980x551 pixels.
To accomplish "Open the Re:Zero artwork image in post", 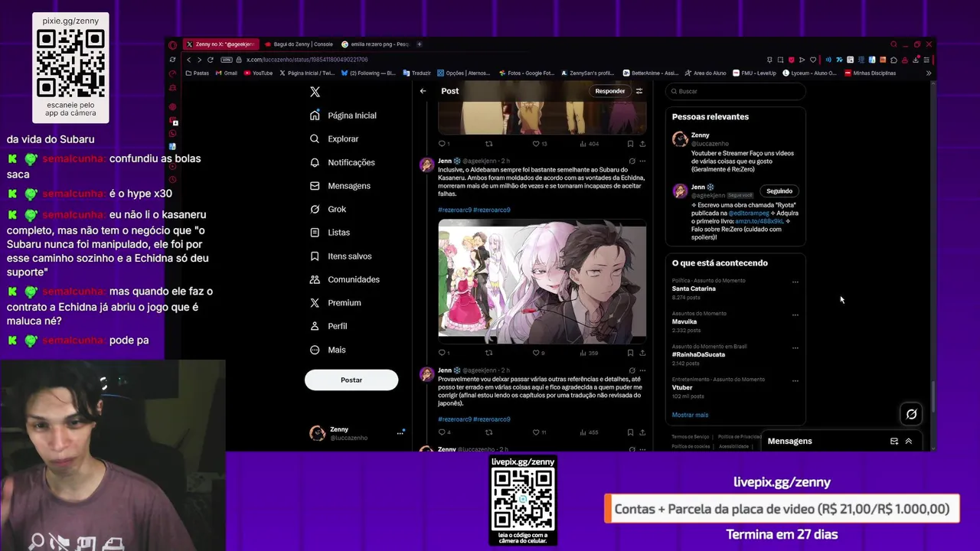I will pos(542,282).
